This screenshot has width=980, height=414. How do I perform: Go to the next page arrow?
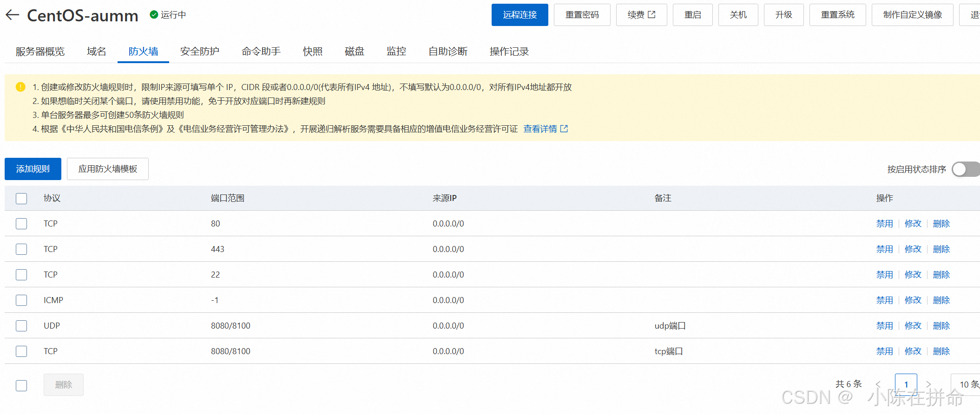pyautogui.click(x=928, y=384)
